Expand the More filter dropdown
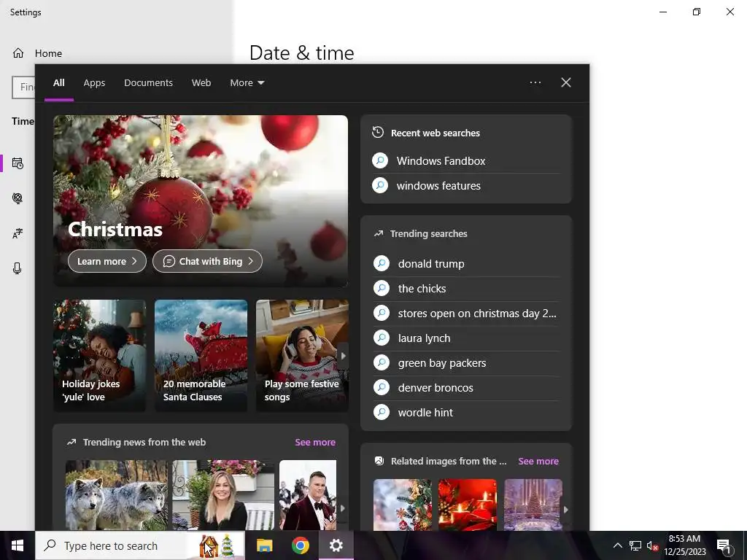Viewport: 747px width, 560px height. [247, 83]
